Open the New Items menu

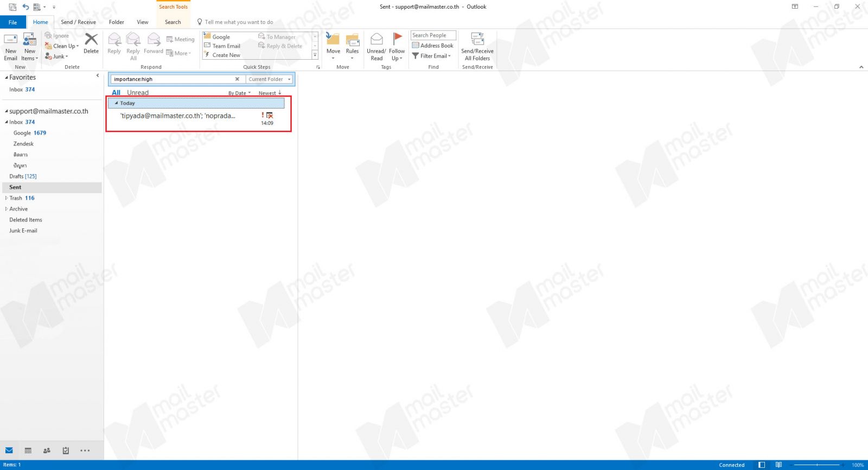click(x=30, y=47)
